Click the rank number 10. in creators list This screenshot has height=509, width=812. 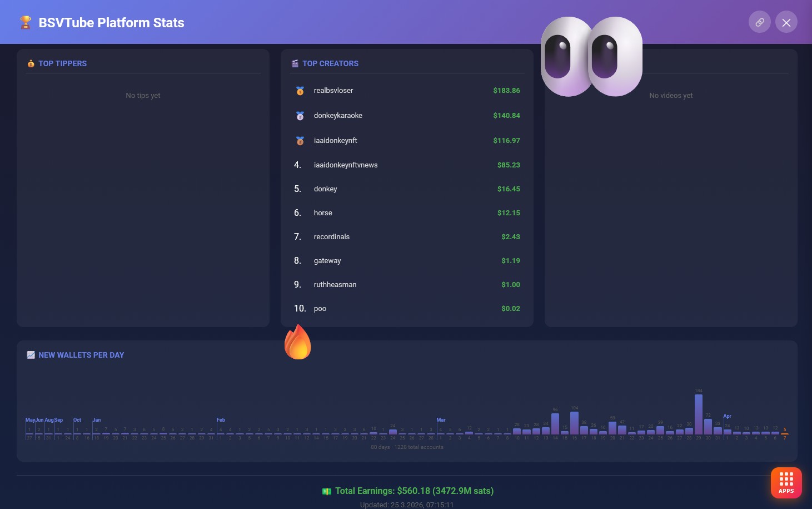pyautogui.click(x=300, y=309)
